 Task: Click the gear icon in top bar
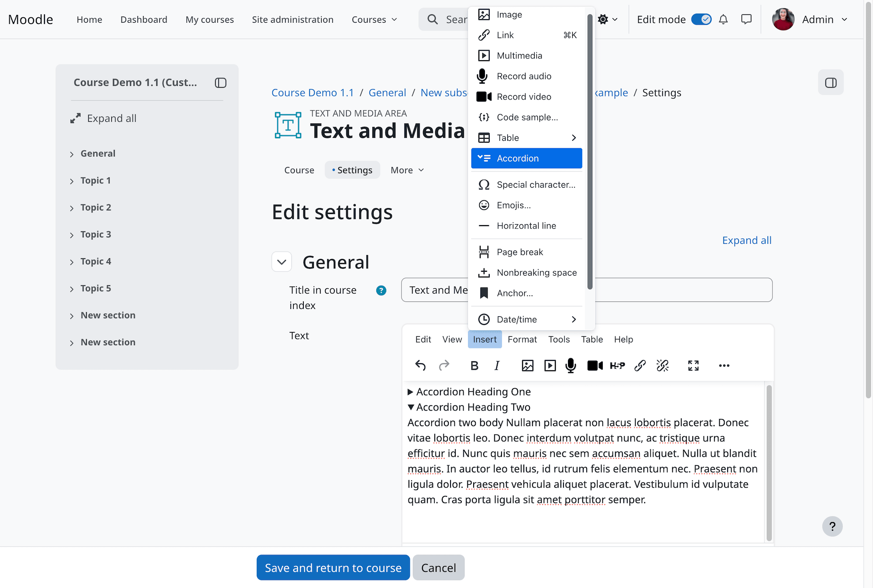[603, 19]
